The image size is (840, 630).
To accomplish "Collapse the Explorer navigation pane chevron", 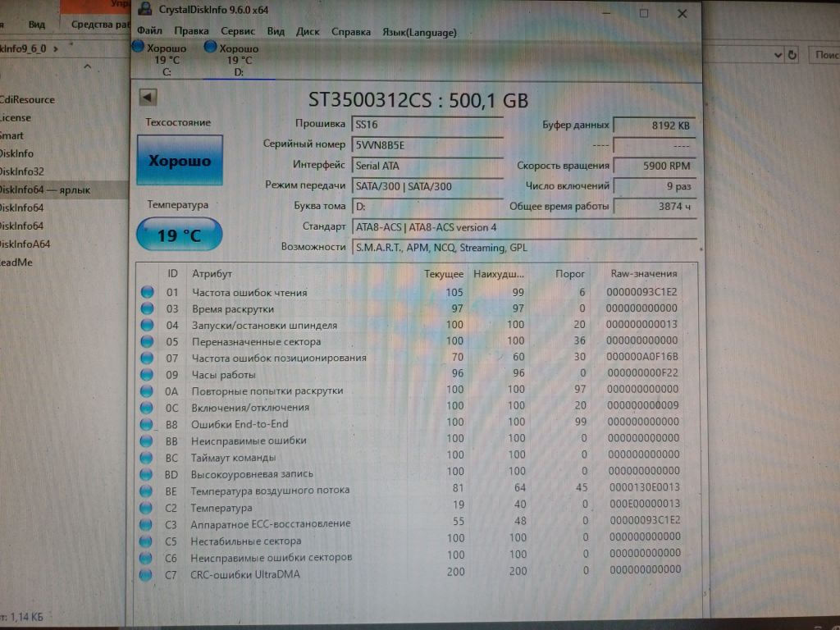I will click(x=87, y=67).
